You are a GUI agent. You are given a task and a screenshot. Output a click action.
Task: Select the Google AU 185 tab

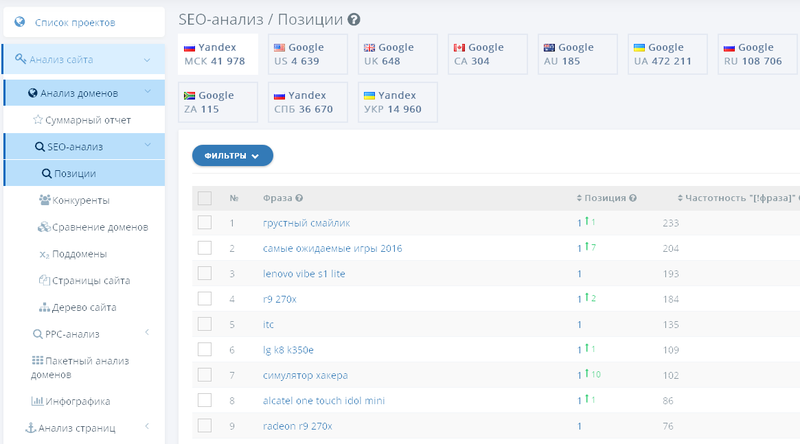tap(578, 54)
